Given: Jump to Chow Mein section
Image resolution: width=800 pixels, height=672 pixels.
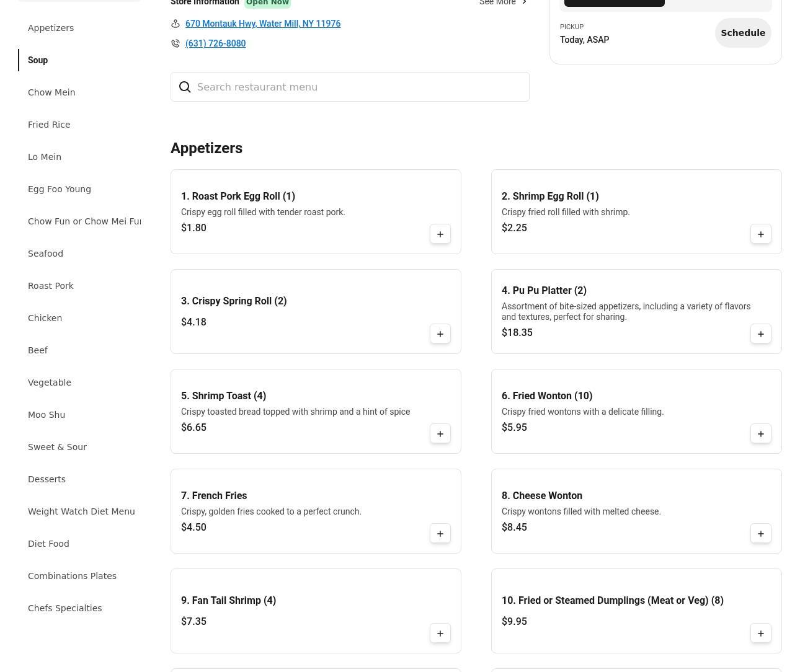Looking at the screenshot, I should point(51,92).
